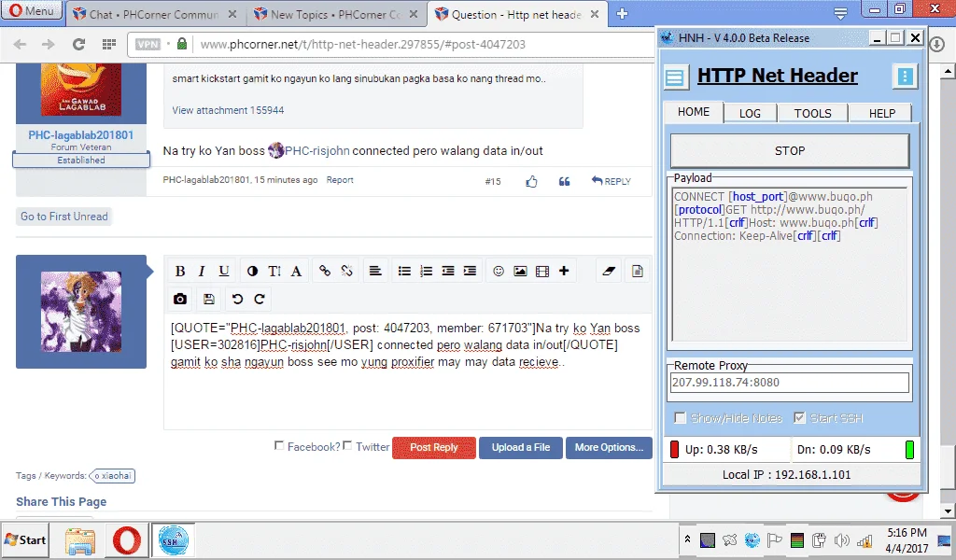The width and height of the screenshot is (956, 560).
Task: Open the text alignment option
Action: coord(375,272)
